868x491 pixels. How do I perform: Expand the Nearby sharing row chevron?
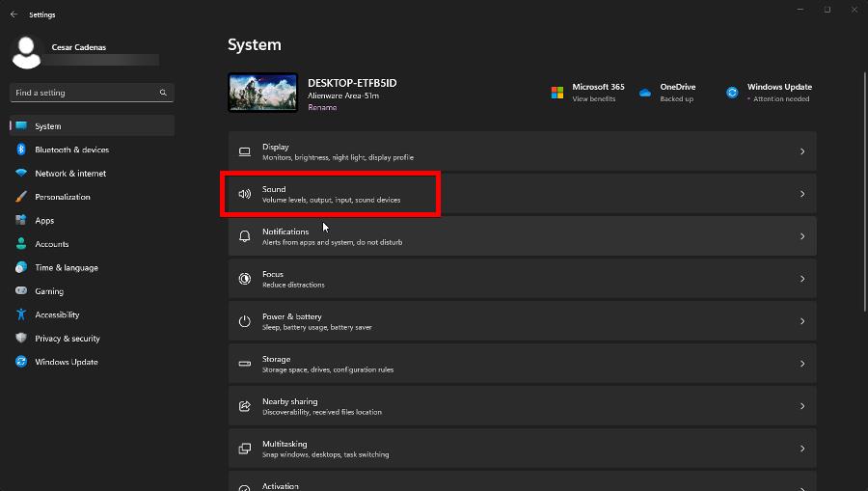802,406
